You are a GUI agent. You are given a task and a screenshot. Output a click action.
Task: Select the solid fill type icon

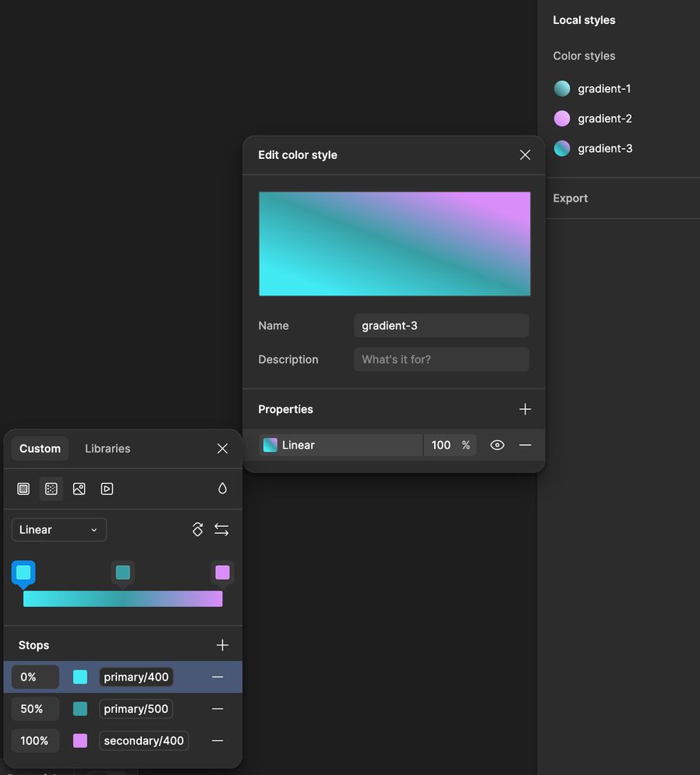(23, 489)
